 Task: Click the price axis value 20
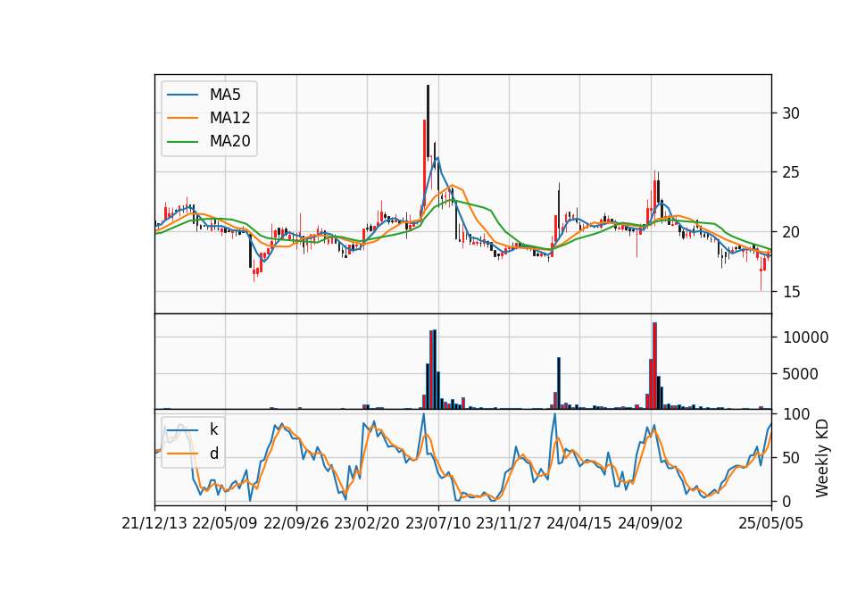791,232
